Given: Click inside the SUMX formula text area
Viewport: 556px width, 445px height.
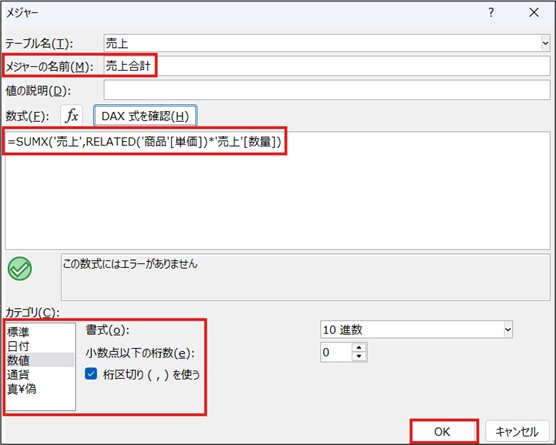Looking at the screenshot, I should click(277, 190).
